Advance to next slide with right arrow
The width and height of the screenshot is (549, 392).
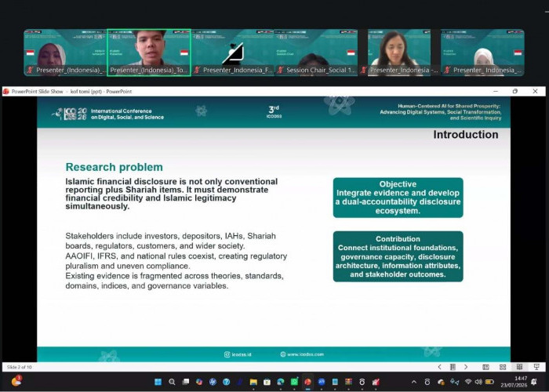point(466,367)
